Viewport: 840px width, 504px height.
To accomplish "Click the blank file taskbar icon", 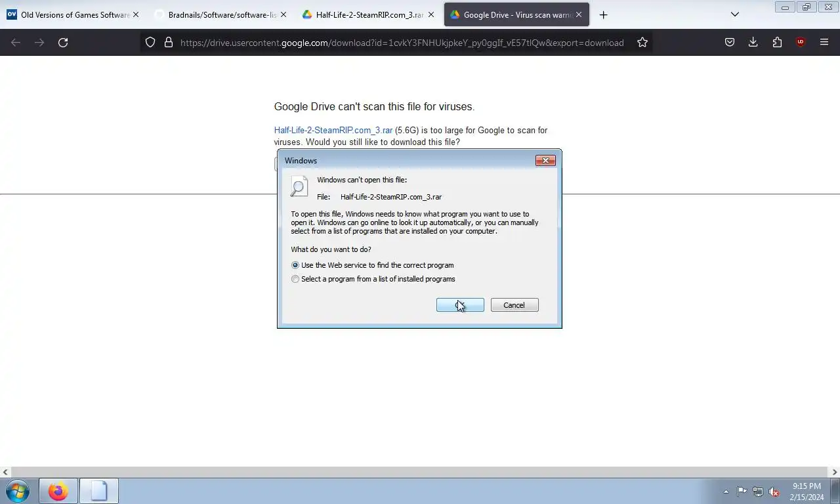I will [x=99, y=491].
